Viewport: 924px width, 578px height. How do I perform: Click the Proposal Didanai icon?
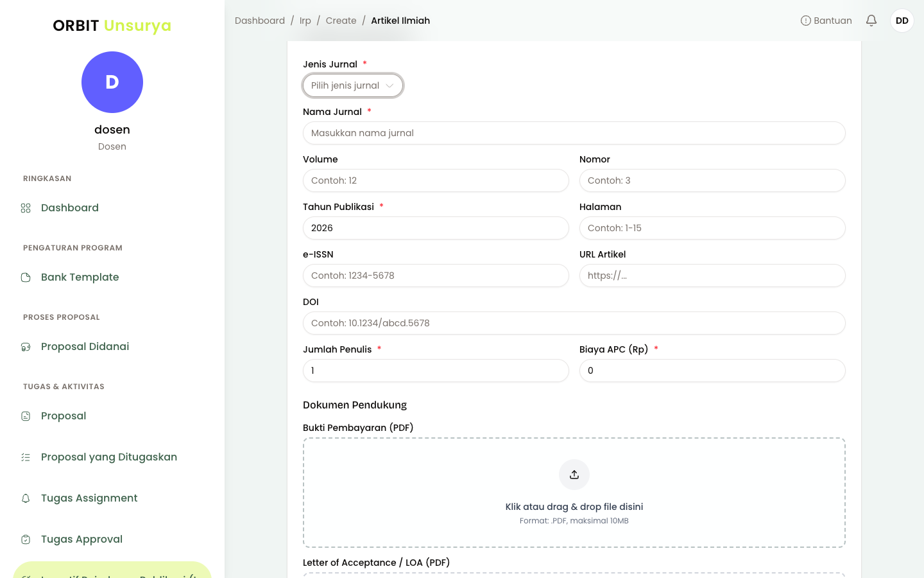coord(26,347)
